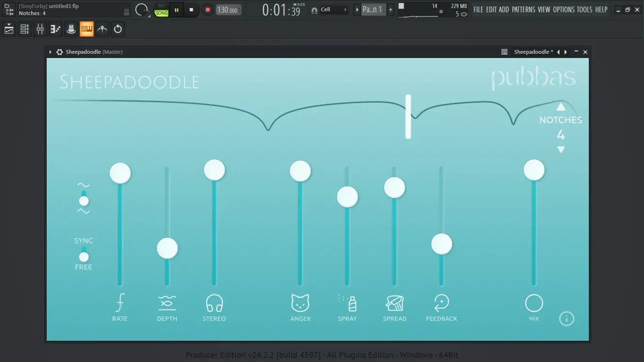
Task: Open the FL Studio browser icon at top-left
Action: point(9,9)
